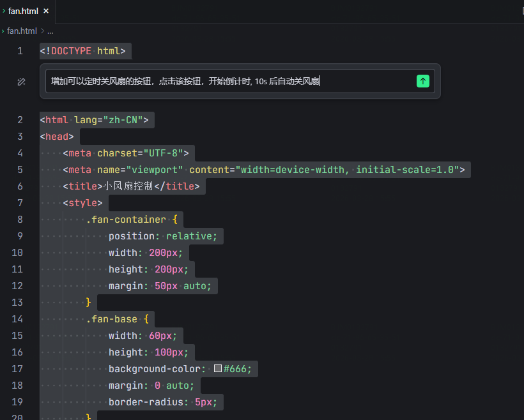Click the <style> opening tag

pyautogui.click(x=82, y=202)
